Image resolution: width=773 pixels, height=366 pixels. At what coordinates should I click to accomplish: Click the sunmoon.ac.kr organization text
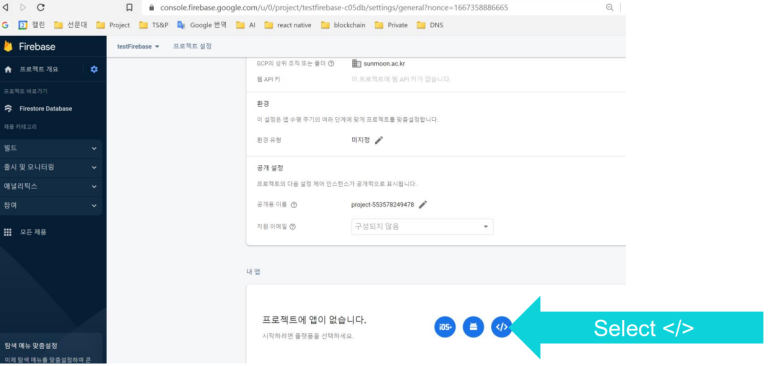385,64
